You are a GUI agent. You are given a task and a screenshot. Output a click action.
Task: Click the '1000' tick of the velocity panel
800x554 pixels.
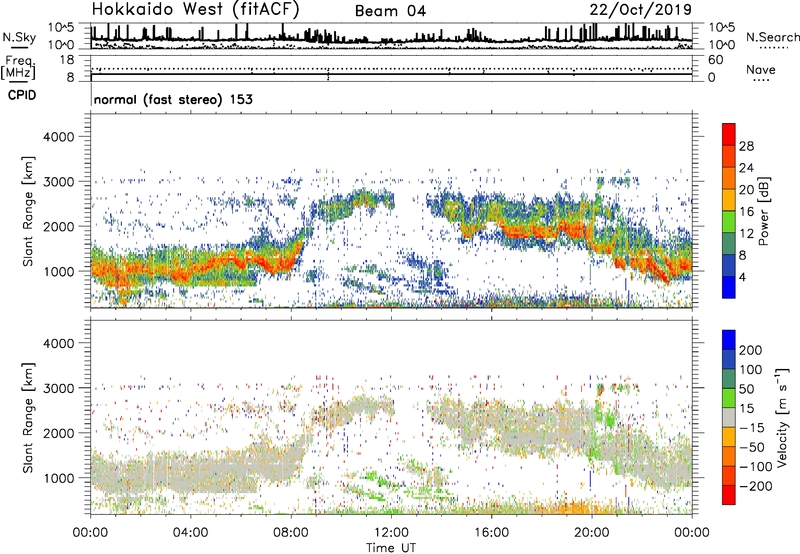(x=58, y=478)
